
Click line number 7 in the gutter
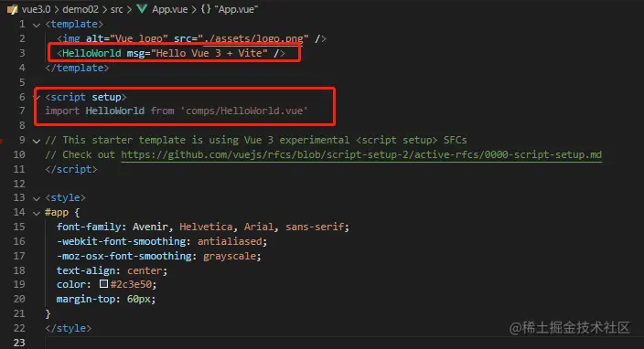coord(22,111)
